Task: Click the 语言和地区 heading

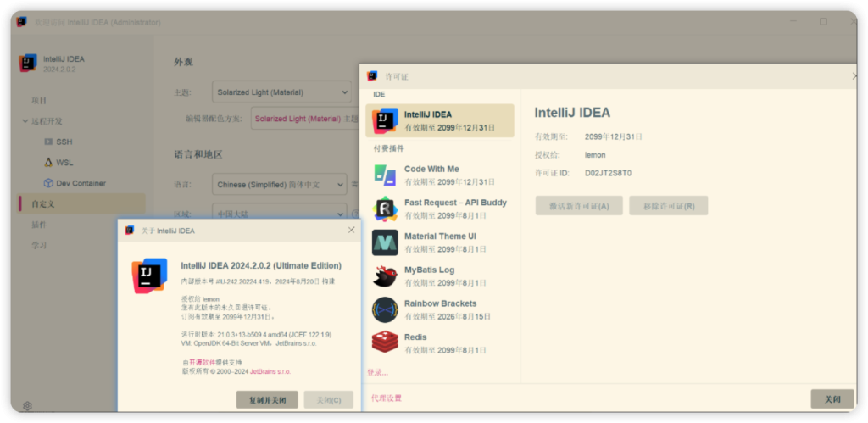Action: click(198, 154)
